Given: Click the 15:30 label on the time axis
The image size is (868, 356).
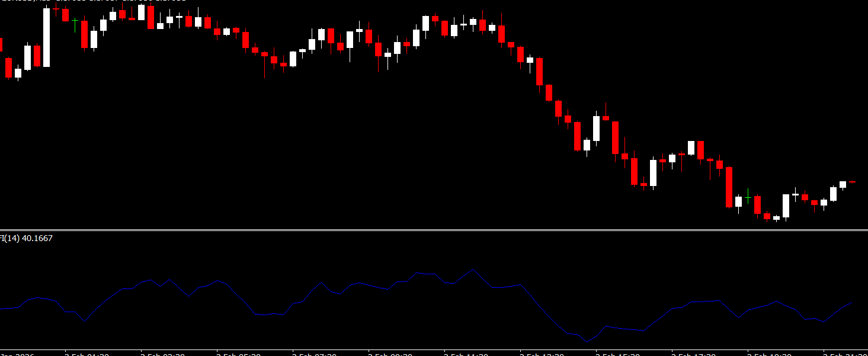Looking at the screenshot, I should pos(618,354).
